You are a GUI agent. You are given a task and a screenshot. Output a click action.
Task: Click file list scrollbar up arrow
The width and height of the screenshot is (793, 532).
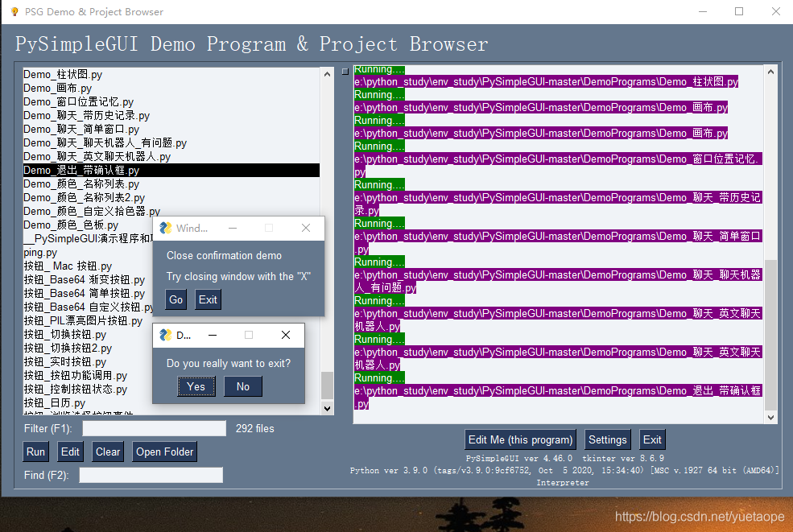click(327, 74)
